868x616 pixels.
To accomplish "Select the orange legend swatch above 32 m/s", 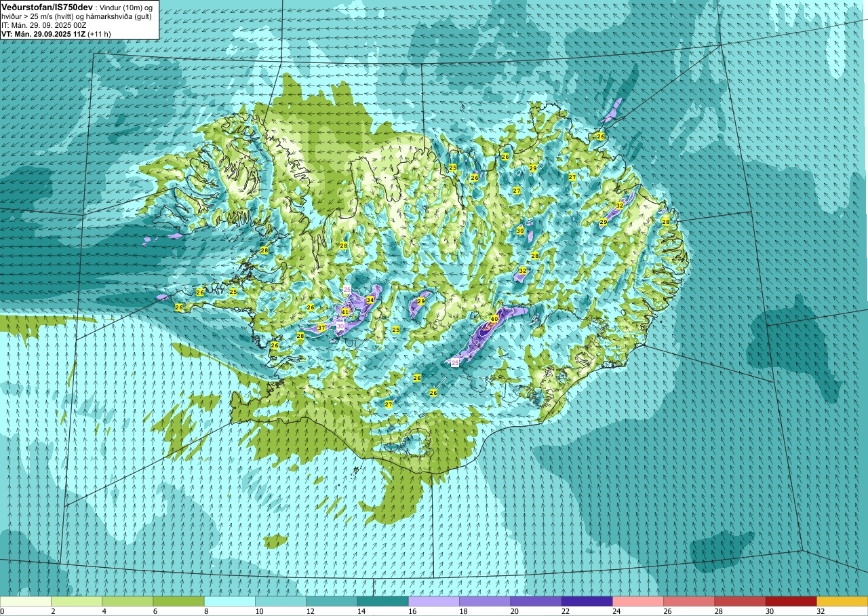I will (x=842, y=601).
